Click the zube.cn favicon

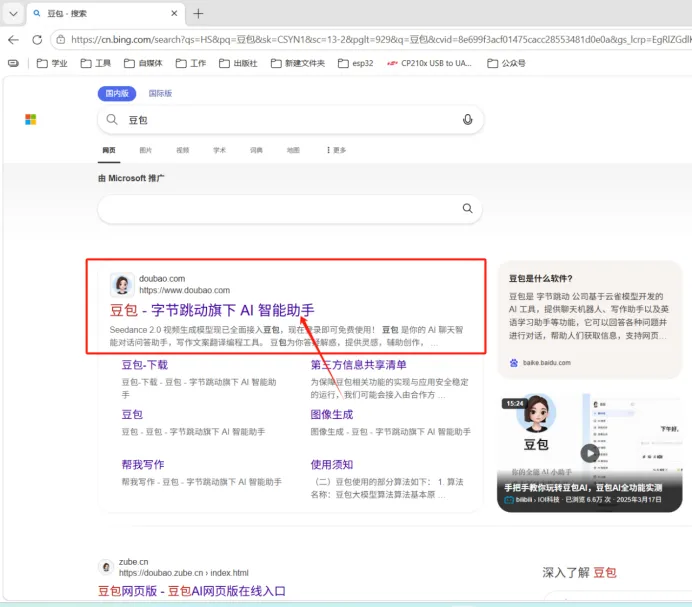pos(106,567)
